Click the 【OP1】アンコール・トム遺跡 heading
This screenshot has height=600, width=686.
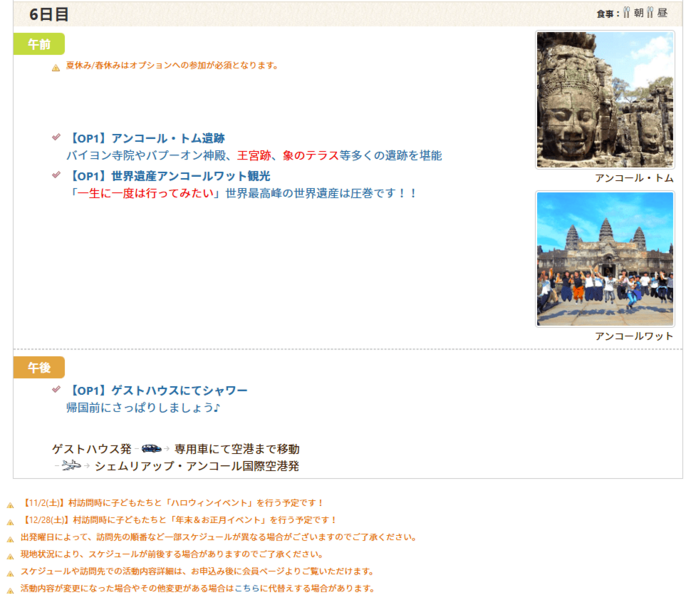pos(146,138)
